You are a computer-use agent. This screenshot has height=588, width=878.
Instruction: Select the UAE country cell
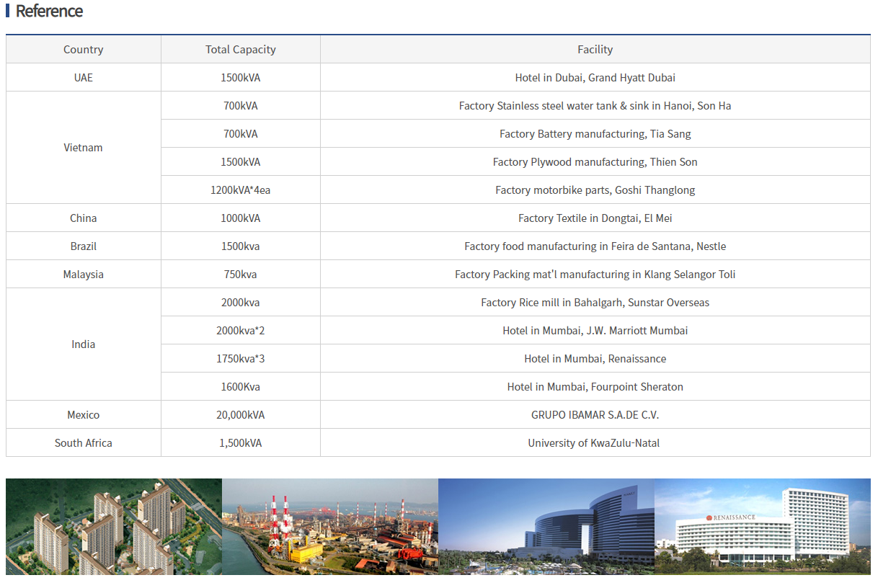pyautogui.click(x=84, y=78)
